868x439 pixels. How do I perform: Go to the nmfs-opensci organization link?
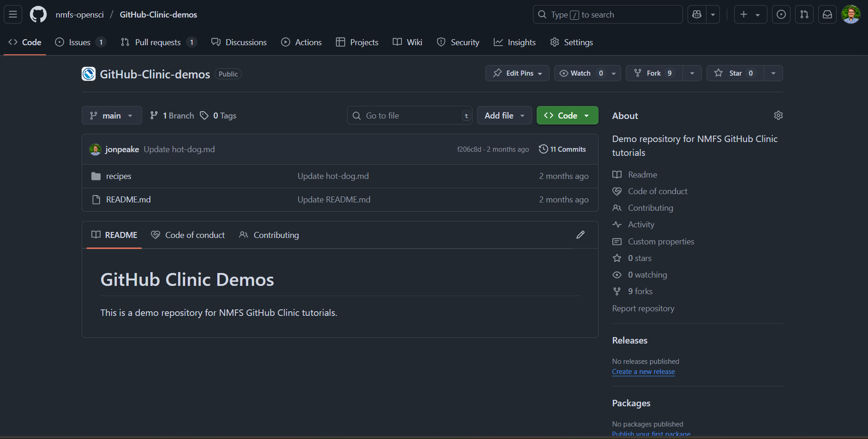click(80, 14)
